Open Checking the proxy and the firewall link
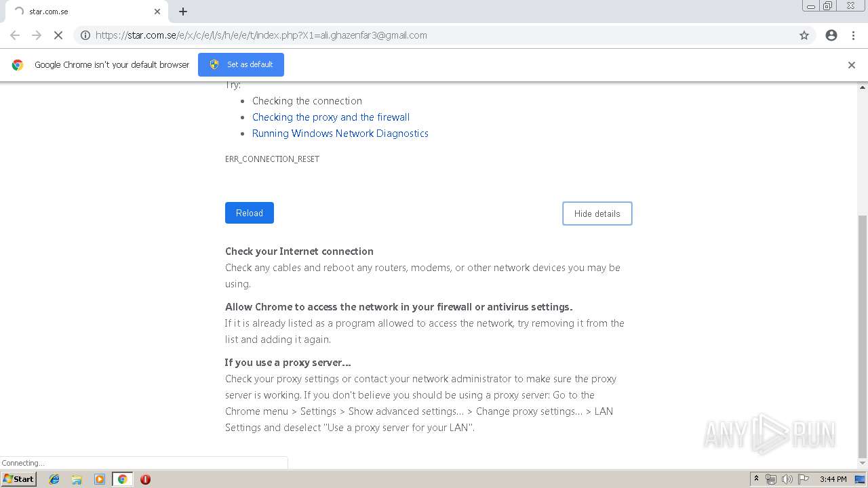The width and height of the screenshot is (868, 488). [x=331, y=117]
